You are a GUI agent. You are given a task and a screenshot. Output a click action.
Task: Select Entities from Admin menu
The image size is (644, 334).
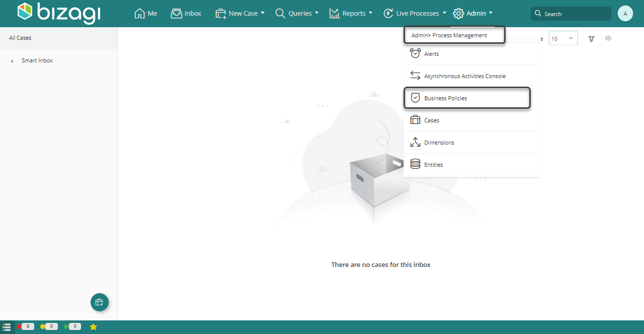472,165
